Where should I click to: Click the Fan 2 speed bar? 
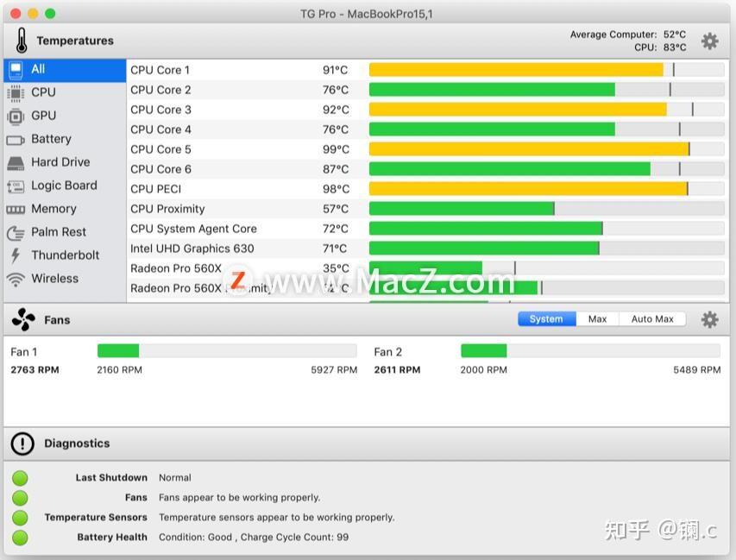tap(590, 350)
